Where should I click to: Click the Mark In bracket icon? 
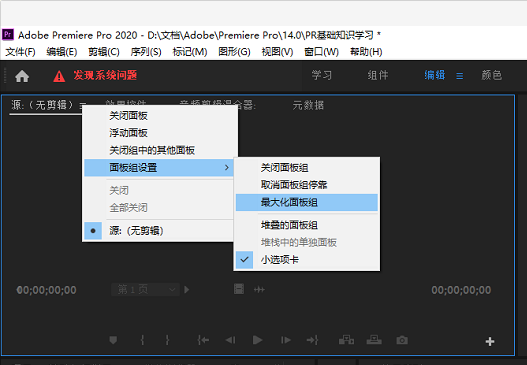142,340
